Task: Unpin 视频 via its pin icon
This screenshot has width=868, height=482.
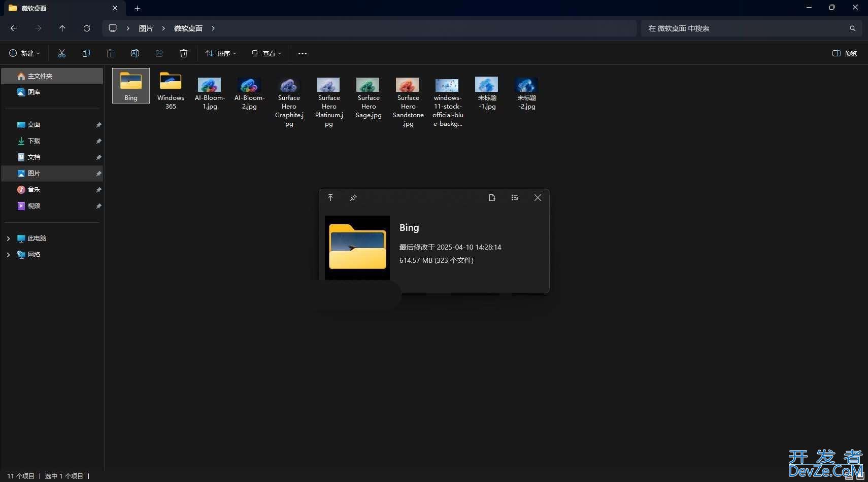Action: (x=98, y=206)
